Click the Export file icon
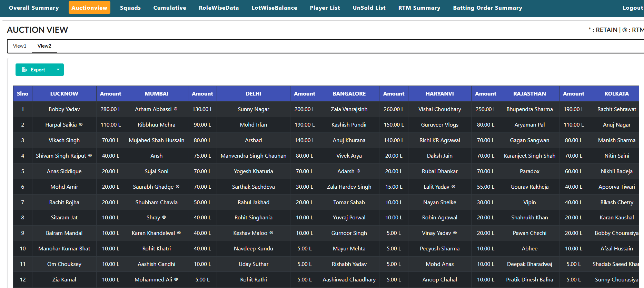 tap(24, 70)
